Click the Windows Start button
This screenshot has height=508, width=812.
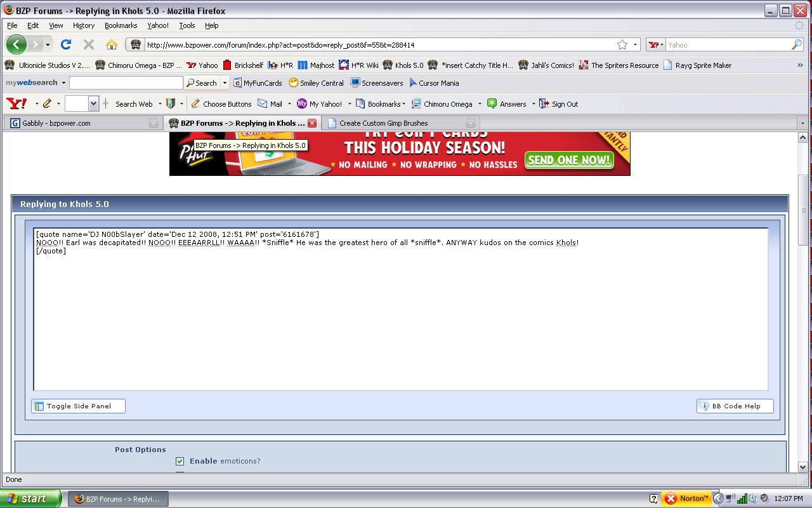(30, 498)
